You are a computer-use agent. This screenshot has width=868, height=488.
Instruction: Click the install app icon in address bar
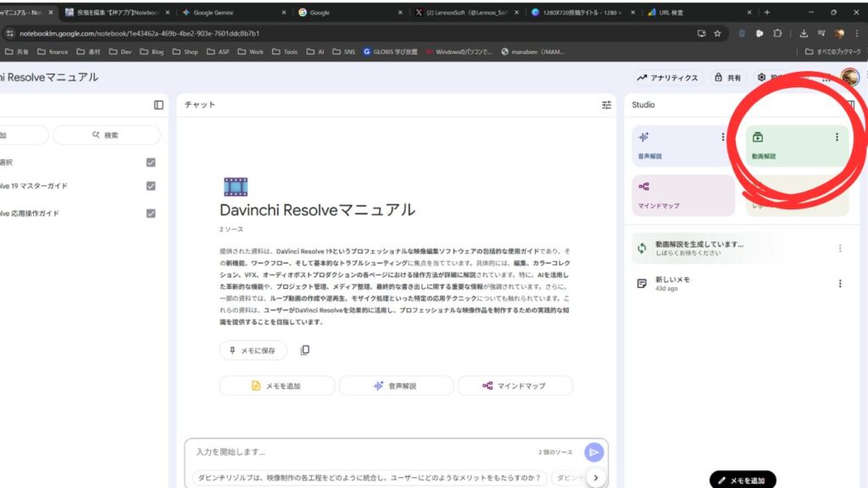click(x=701, y=33)
